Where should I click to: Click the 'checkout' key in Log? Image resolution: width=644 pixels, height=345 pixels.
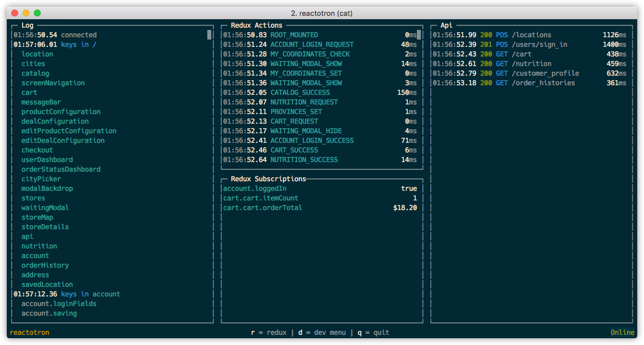tap(37, 150)
